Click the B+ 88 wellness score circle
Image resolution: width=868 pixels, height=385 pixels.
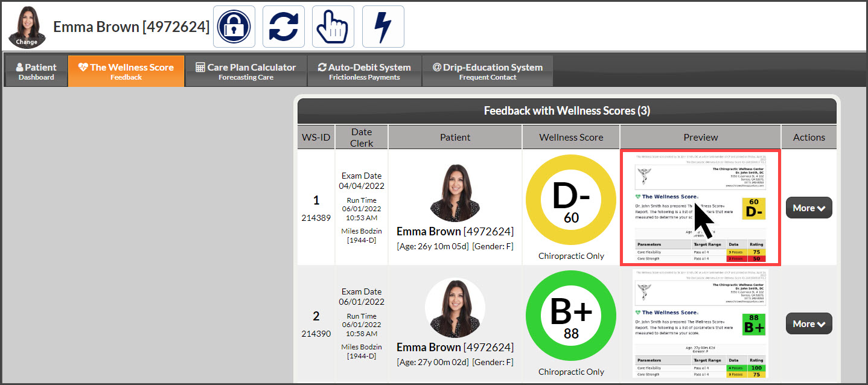tap(571, 316)
